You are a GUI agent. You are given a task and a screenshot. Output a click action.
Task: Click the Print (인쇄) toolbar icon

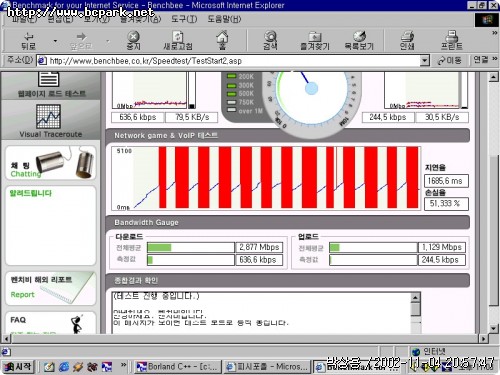coord(407,40)
